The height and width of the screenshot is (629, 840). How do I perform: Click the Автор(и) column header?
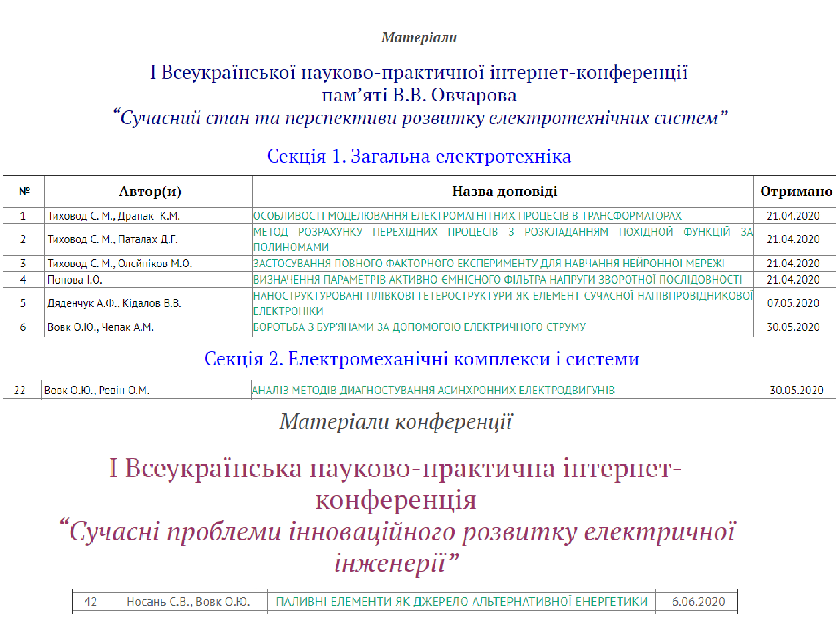tap(150, 192)
